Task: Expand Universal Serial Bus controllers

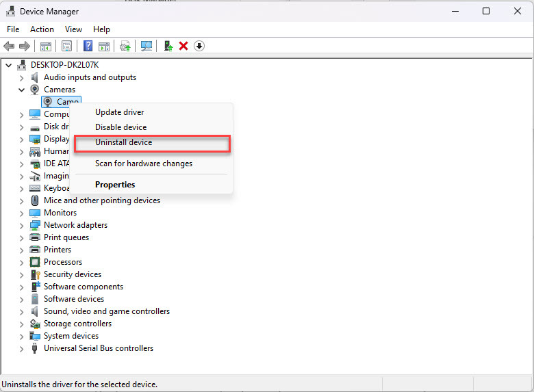Action: pos(22,348)
